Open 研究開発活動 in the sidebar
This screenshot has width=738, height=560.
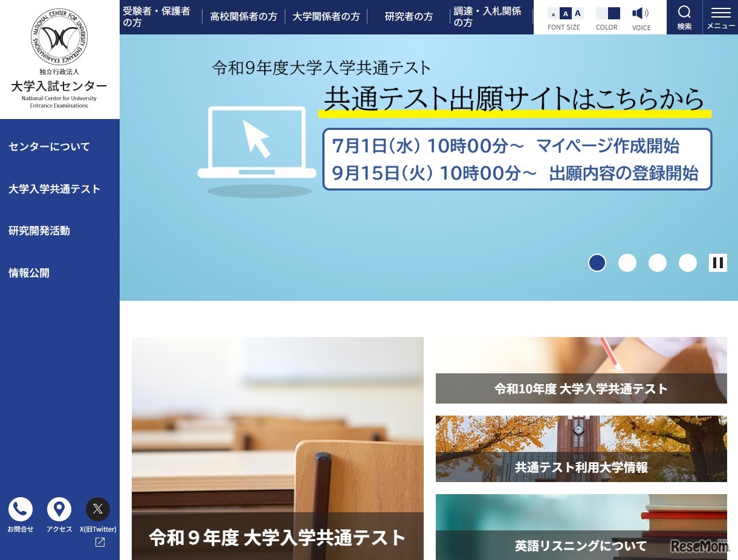pos(39,231)
